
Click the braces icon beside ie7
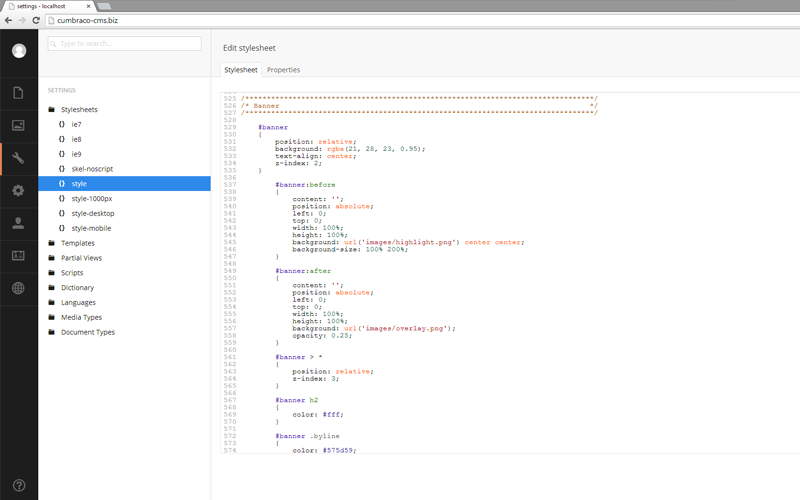(62, 124)
